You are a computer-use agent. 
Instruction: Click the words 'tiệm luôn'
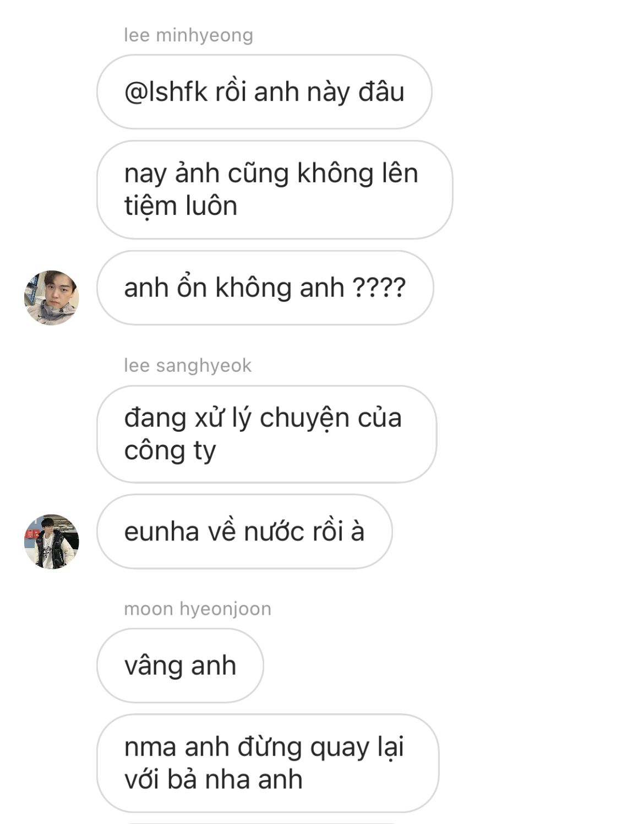[x=181, y=206]
